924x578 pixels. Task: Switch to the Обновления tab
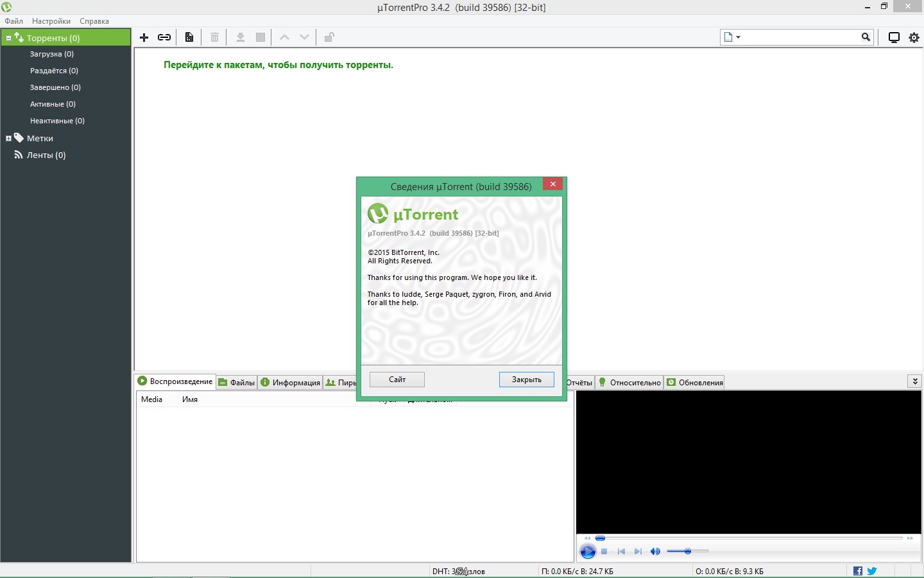695,382
